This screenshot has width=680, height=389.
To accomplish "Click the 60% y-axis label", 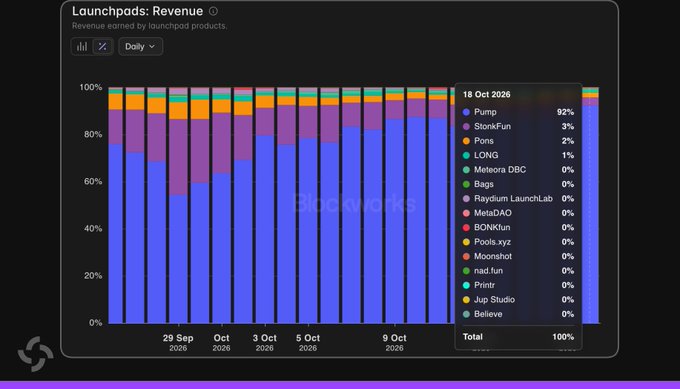I will coord(93,182).
